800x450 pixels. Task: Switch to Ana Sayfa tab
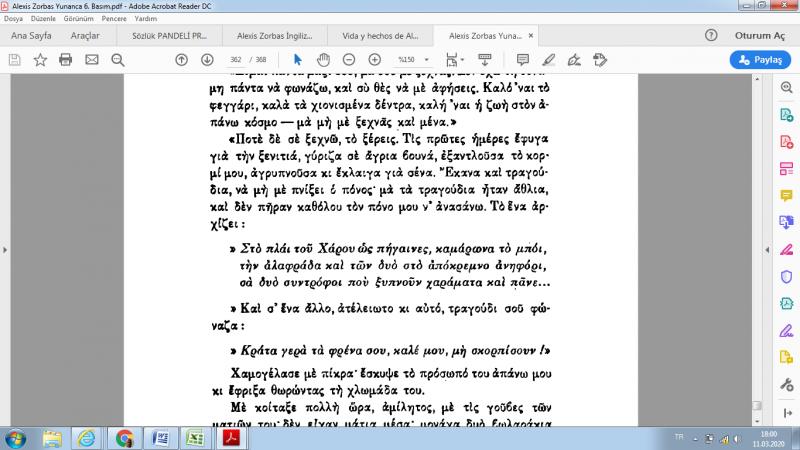pos(31,36)
